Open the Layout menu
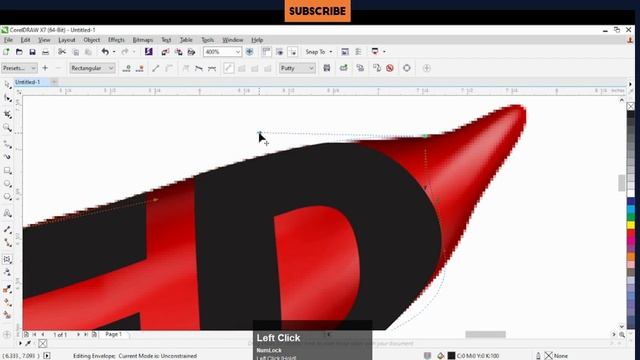 pos(67,40)
